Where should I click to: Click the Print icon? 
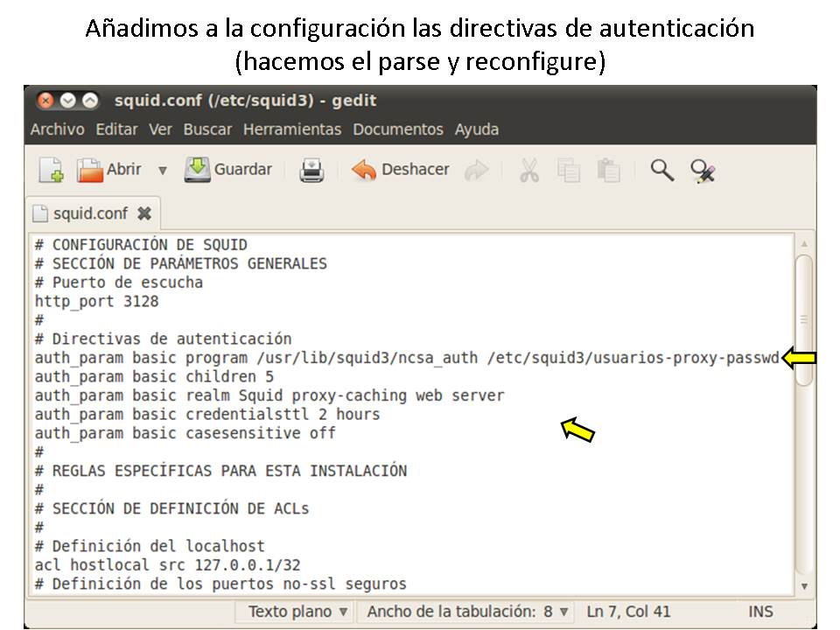pyautogui.click(x=311, y=170)
